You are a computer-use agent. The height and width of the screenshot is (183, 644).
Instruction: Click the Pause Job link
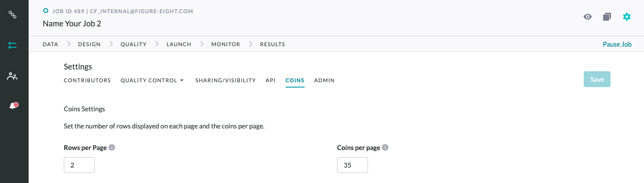pyautogui.click(x=617, y=44)
